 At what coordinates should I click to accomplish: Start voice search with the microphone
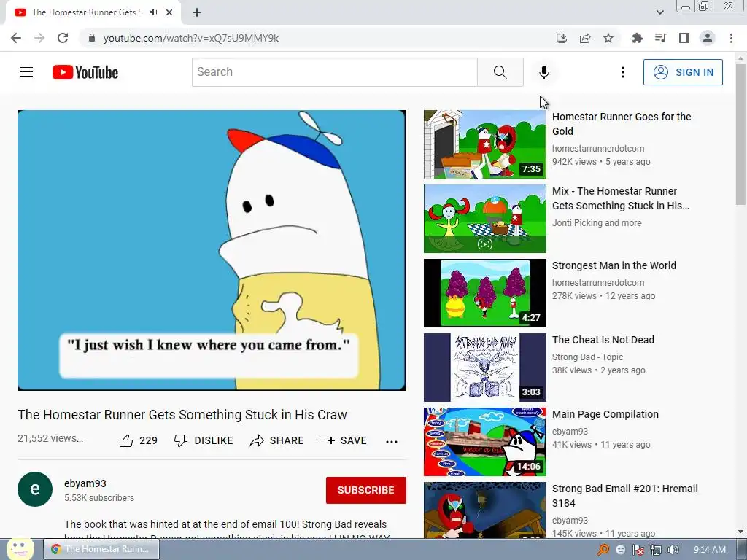(x=544, y=72)
